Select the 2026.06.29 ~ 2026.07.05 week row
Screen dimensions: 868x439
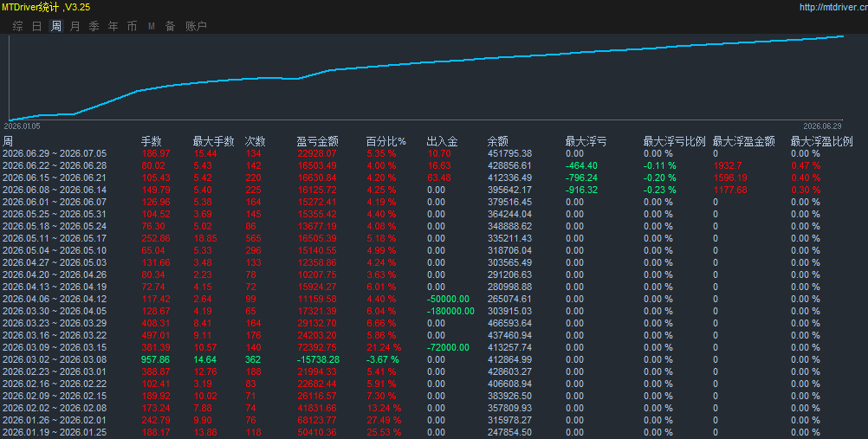[434, 153]
